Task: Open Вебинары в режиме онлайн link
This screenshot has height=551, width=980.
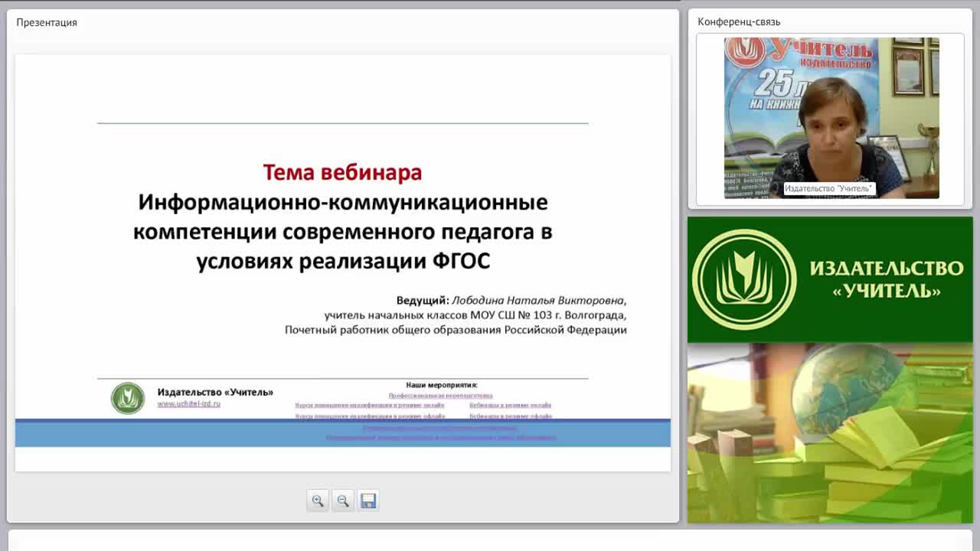Action: coord(511,406)
